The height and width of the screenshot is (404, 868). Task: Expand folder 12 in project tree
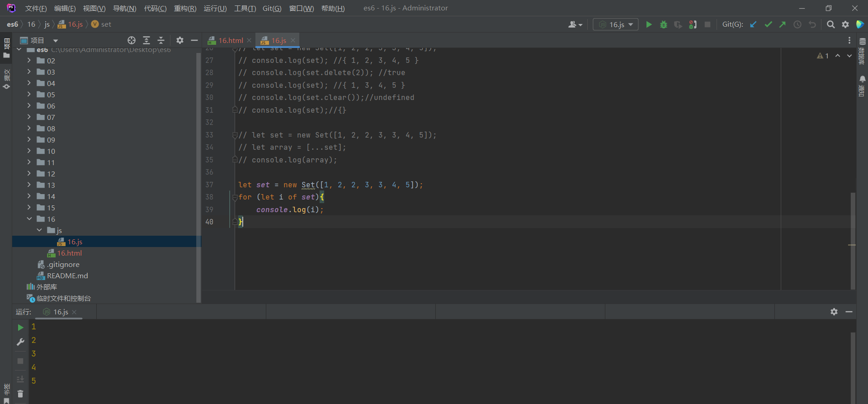(29, 173)
